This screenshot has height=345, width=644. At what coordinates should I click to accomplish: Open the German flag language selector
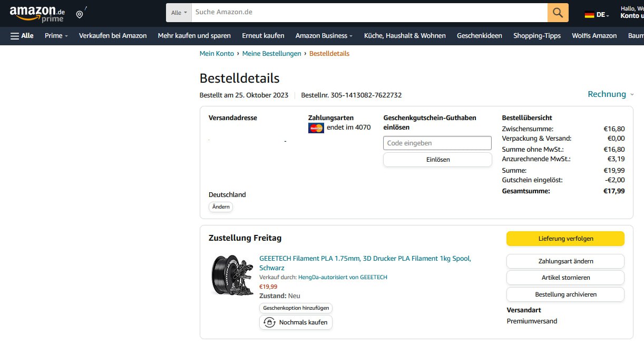point(597,15)
